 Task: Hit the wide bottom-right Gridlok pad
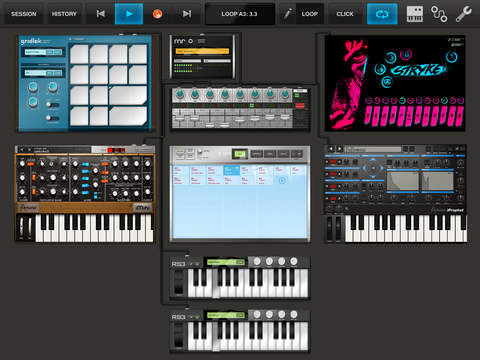tap(128, 116)
